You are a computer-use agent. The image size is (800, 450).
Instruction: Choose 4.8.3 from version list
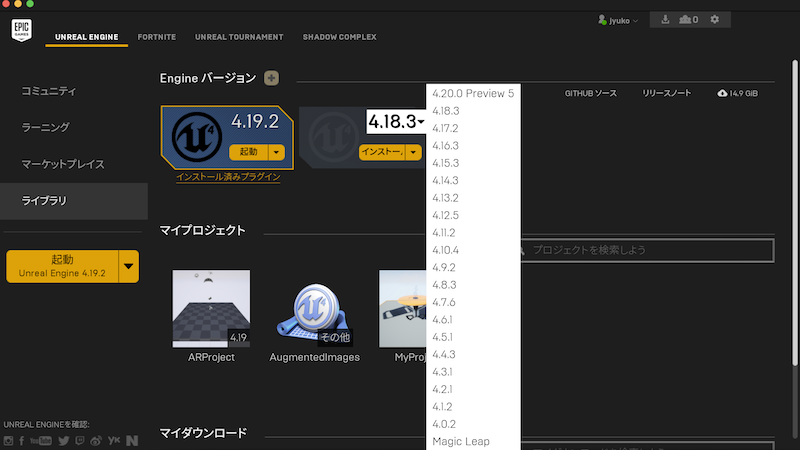tap(473, 285)
